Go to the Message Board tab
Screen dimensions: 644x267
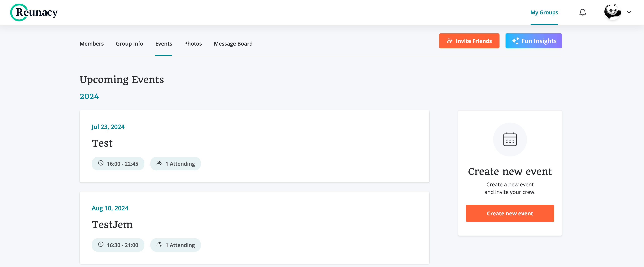(233, 44)
